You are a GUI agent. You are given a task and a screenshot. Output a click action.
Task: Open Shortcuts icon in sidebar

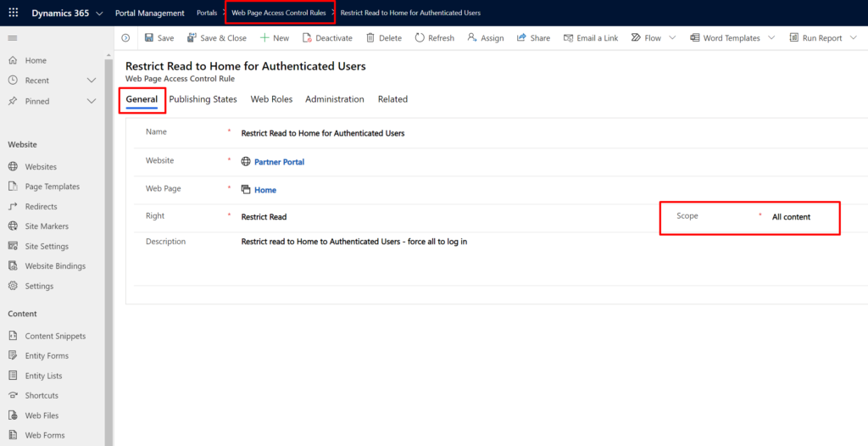(x=14, y=396)
